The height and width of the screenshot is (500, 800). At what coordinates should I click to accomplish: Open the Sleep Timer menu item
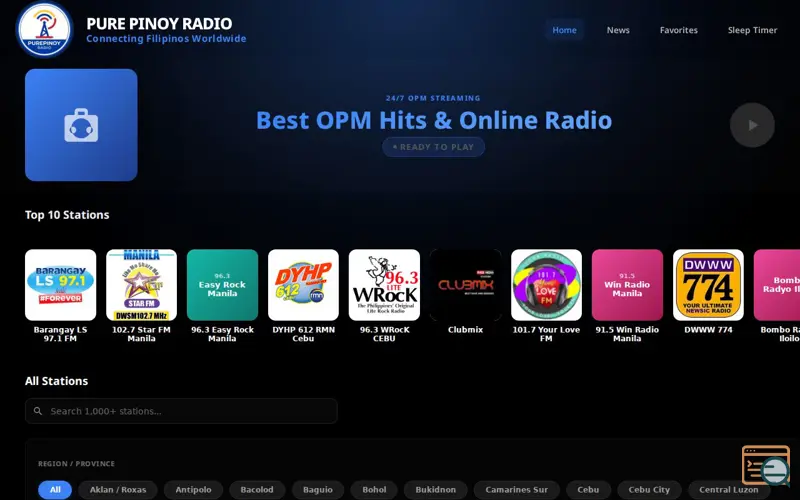click(752, 30)
